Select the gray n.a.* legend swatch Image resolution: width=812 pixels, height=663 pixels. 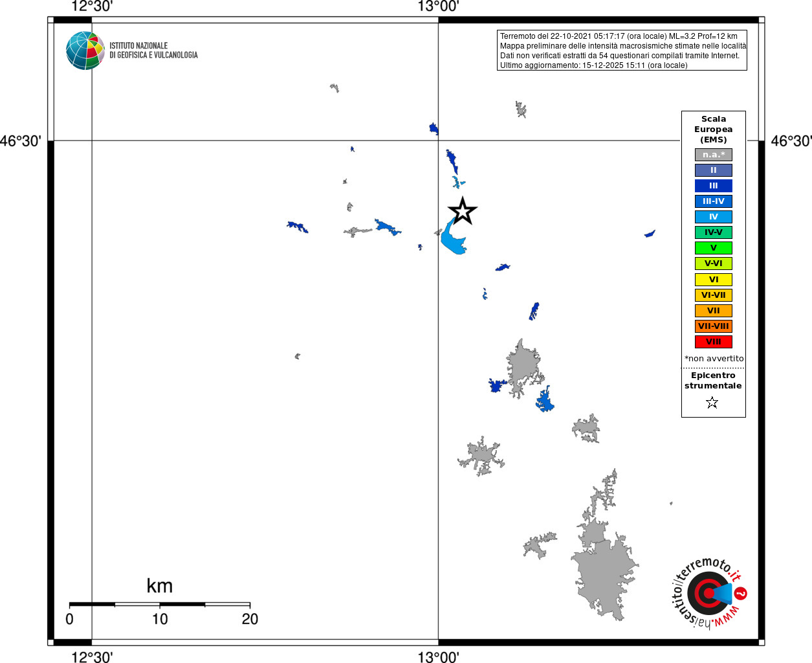pyautogui.click(x=714, y=155)
